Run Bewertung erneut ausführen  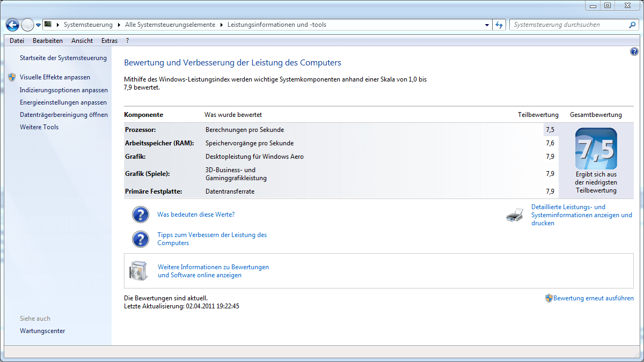point(594,298)
